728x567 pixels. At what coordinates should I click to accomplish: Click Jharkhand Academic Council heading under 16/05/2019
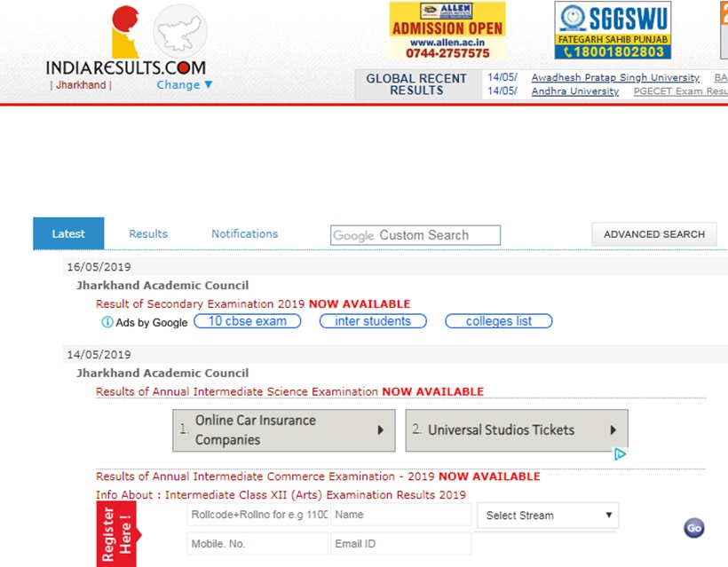coord(162,286)
